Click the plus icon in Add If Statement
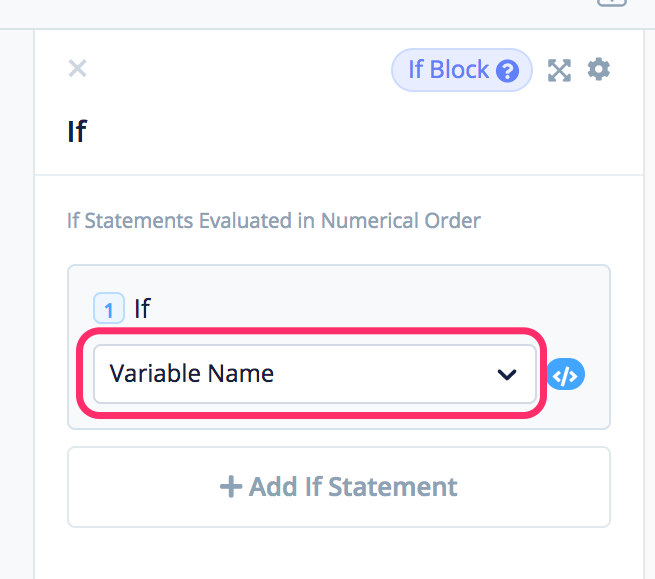 231,487
